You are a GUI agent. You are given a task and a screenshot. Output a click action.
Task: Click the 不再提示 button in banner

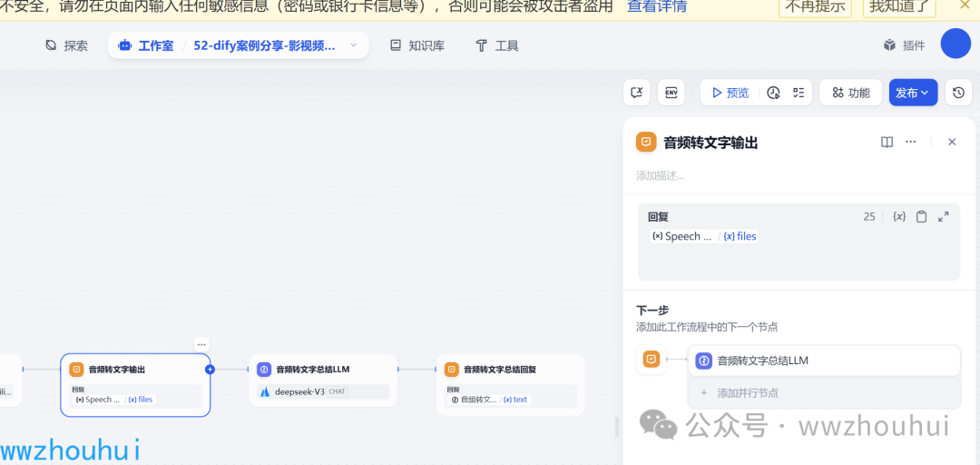coord(815,7)
